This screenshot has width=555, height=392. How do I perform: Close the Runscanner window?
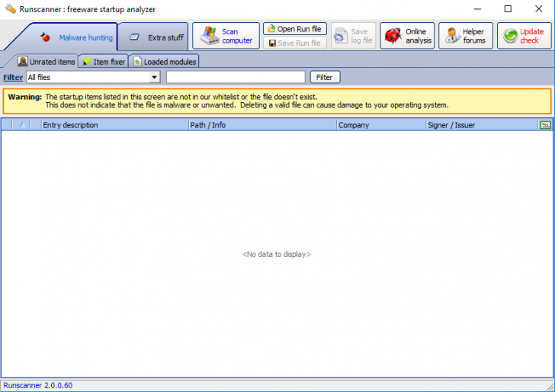[x=539, y=9]
